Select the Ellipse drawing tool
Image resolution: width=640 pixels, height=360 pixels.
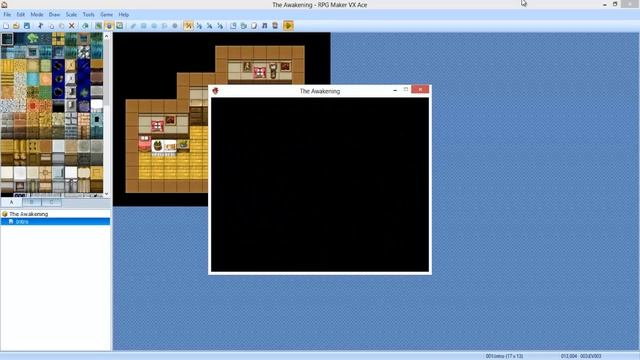click(x=154, y=26)
